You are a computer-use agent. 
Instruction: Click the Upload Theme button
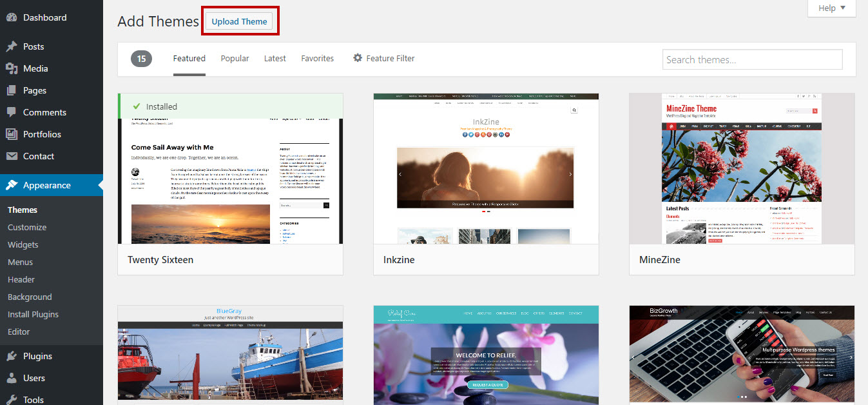239,21
